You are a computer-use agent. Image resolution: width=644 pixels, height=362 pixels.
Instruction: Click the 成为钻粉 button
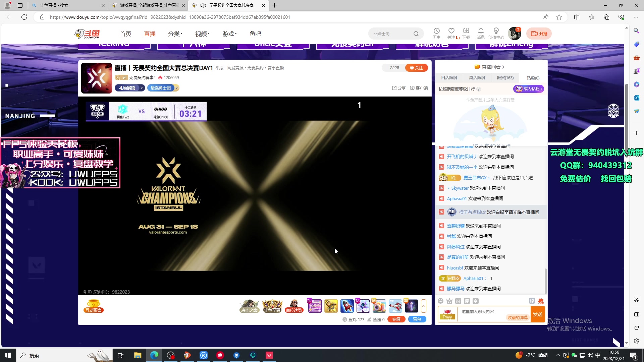529,89
